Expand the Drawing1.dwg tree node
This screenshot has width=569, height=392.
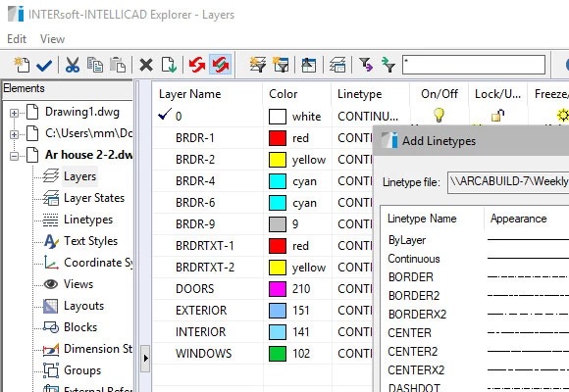pyautogui.click(x=14, y=113)
